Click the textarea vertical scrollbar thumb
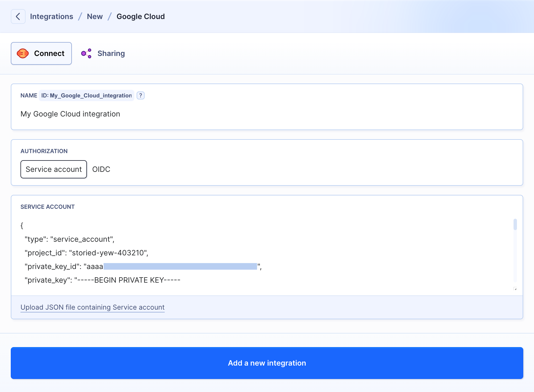Viewport: 534px width, 392px height. (x=515, y=224)
